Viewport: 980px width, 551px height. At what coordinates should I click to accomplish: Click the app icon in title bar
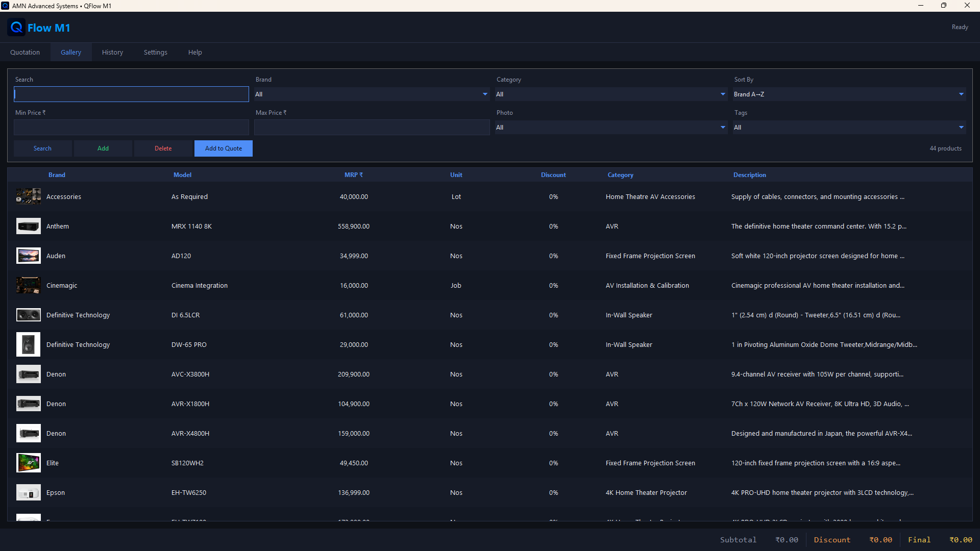click(5, 6)
